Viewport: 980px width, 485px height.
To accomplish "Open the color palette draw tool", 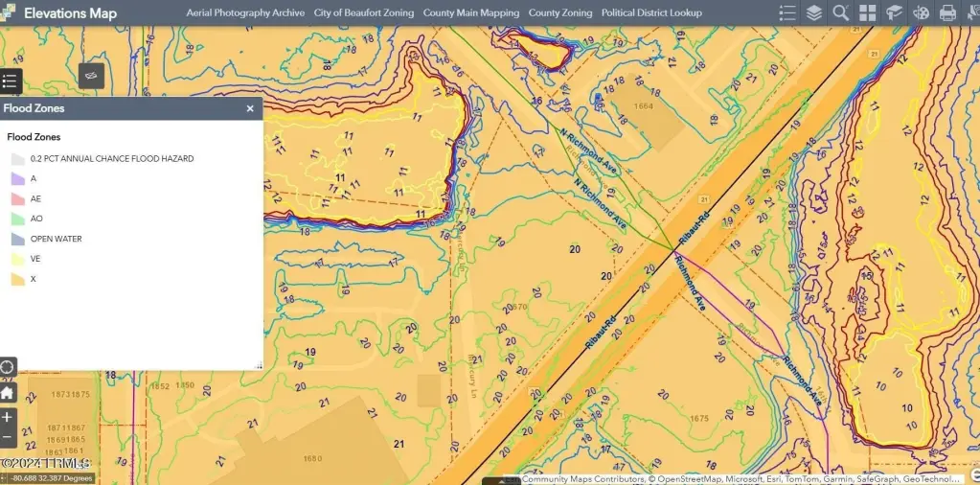I will coord(921,12).
